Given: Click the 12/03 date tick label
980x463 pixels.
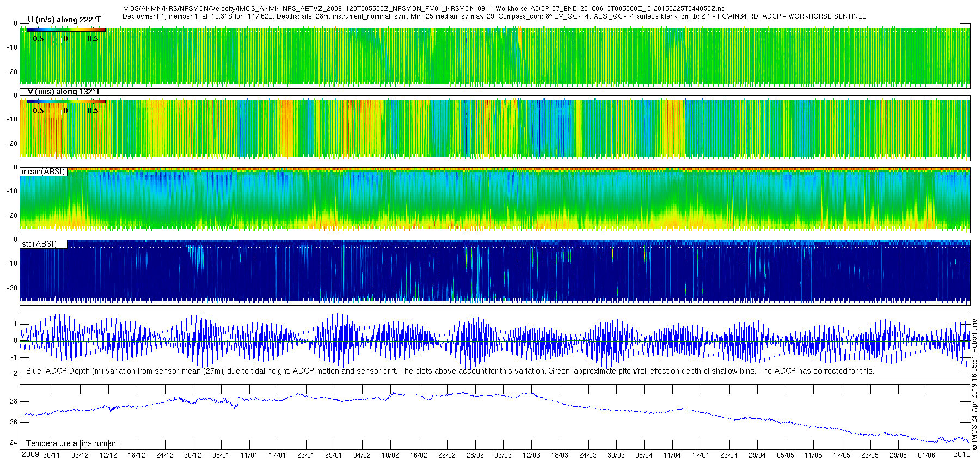Looking at the screenshot, I should click(531, 455).
